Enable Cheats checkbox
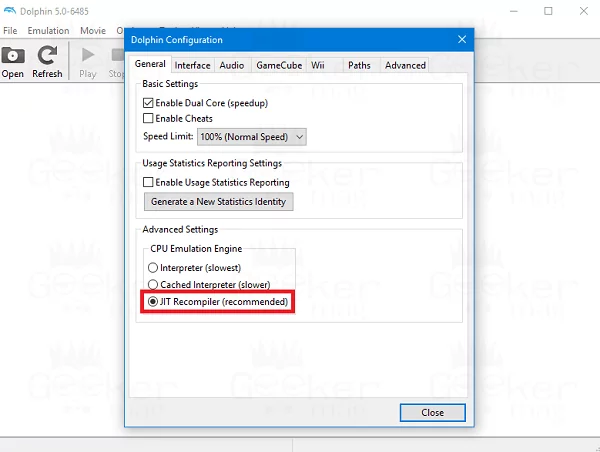 [148, 118]
